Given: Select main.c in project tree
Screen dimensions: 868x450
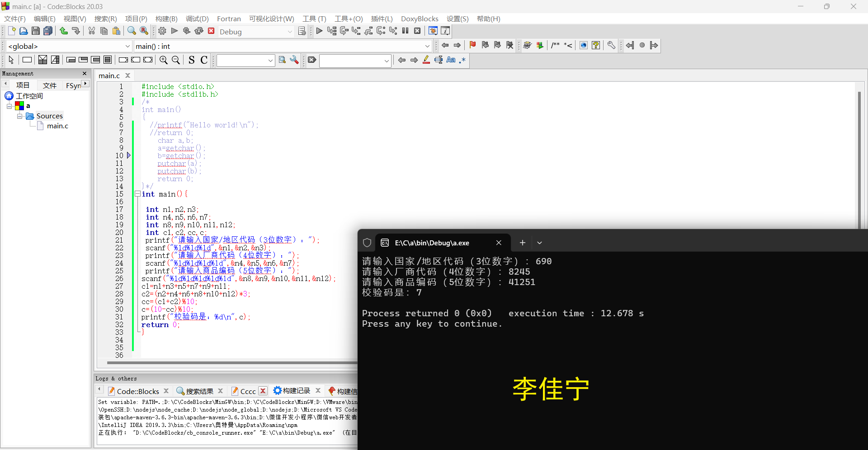Looking at the screenshot, I should (57, 126).
